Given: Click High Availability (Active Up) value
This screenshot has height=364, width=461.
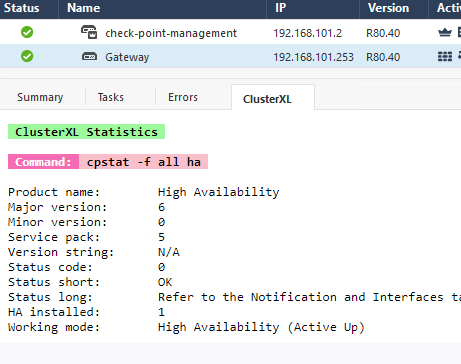Looking at the screenshot, I should click(x=261, y=327).
